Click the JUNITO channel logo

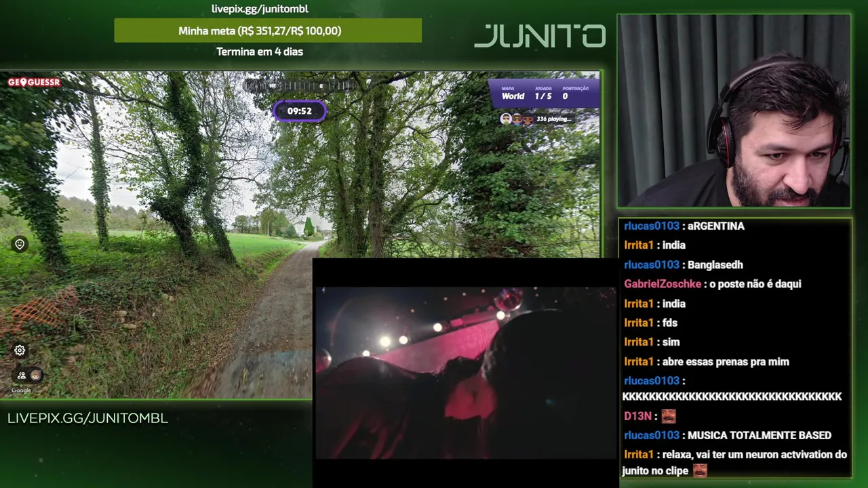coord(540,36)
